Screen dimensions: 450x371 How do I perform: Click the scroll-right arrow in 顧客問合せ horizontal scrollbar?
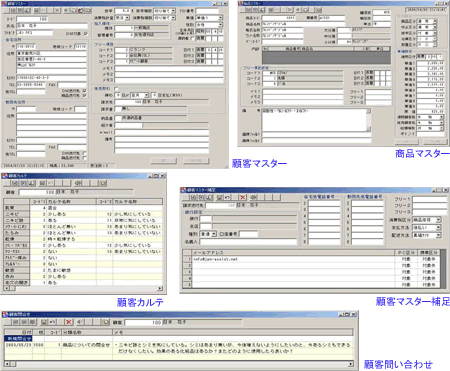pos(351,364)
